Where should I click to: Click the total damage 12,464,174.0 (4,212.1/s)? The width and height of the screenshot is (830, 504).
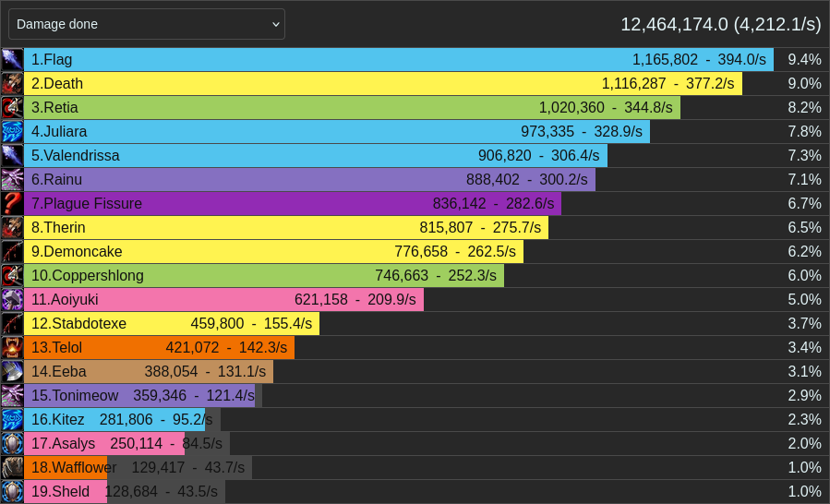click(720, 24)
